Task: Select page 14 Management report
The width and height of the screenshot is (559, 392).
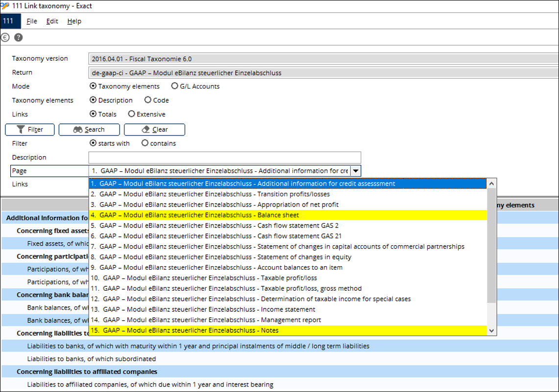Action: [x=288, y=320]
